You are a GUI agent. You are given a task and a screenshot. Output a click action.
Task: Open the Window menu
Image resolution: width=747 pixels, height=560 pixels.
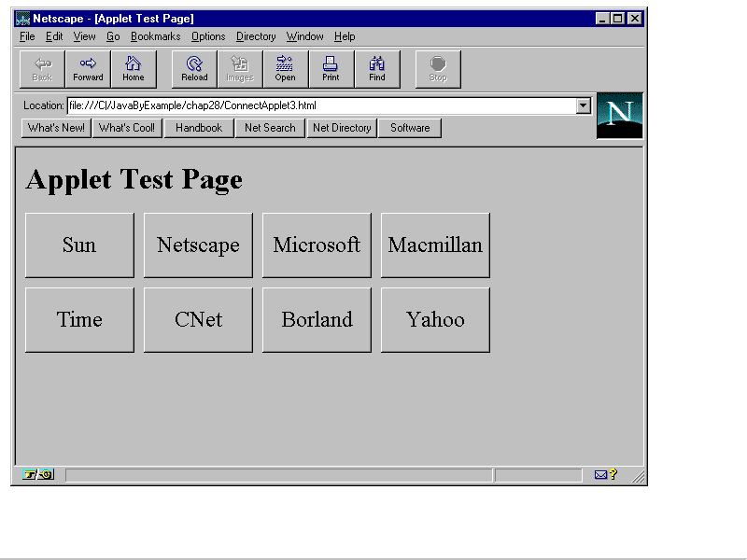[x=304, y=36]
